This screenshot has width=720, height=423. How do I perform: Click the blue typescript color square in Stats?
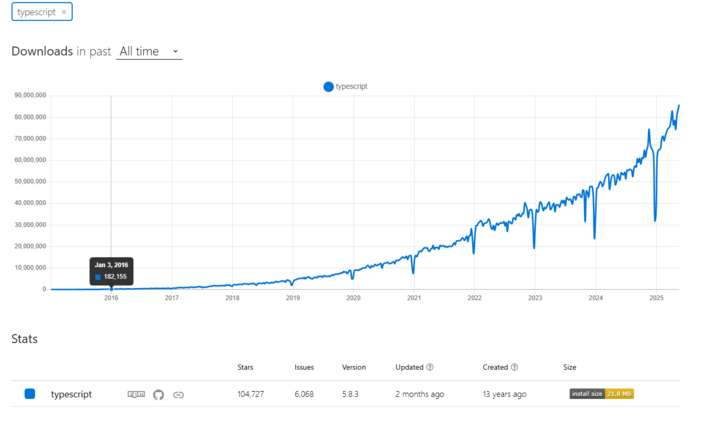coord(30,394)
